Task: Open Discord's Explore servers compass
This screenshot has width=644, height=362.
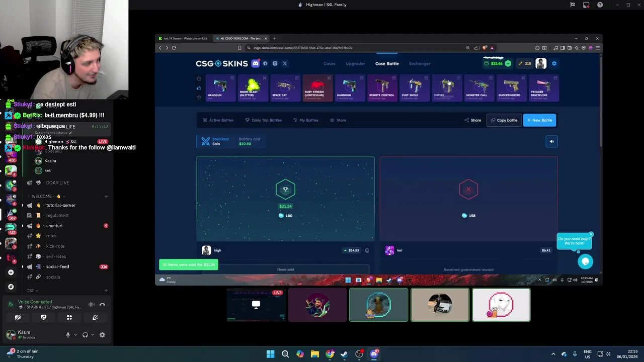Action: point(11,287)
